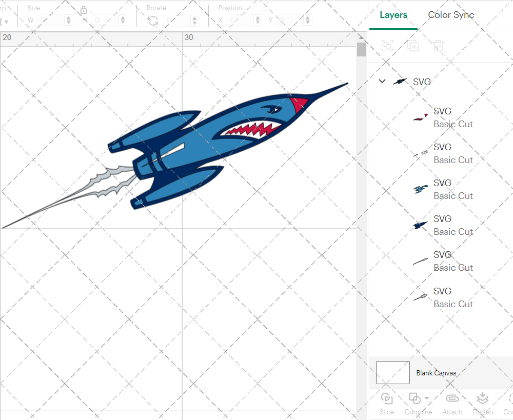Open the Combine dropdown arrow
This screenshot has width=513, height=420.
pyautogui.click(x=427, y=398)
